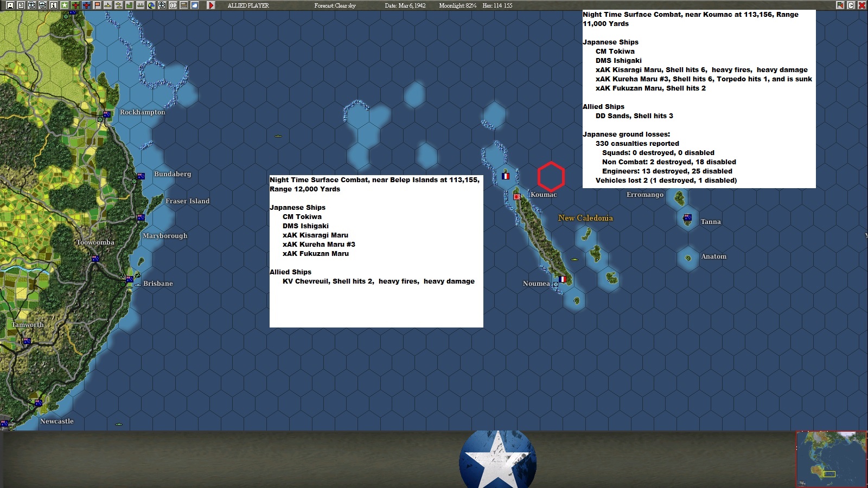Select the Australian flag at Bundaberg
This screenshot has height=488, width=868.
point(141,176)
